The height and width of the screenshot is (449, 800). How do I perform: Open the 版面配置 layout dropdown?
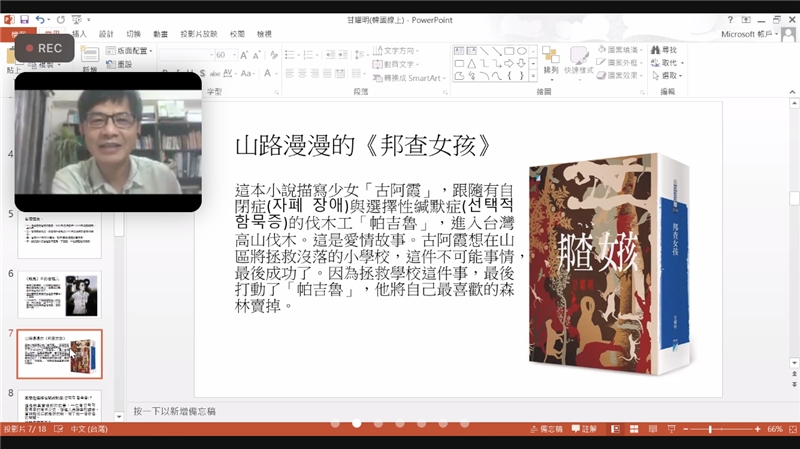tap(129, 51)
